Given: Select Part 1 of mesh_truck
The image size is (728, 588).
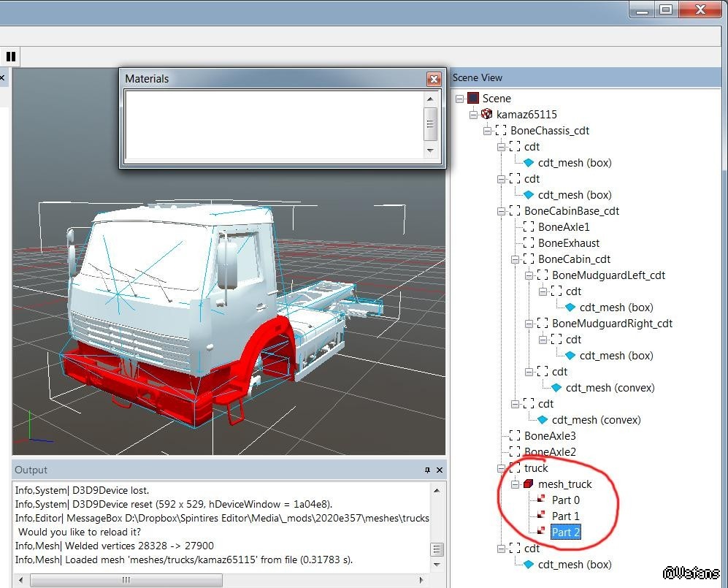Looking at the screenshot, I should 565,516.
